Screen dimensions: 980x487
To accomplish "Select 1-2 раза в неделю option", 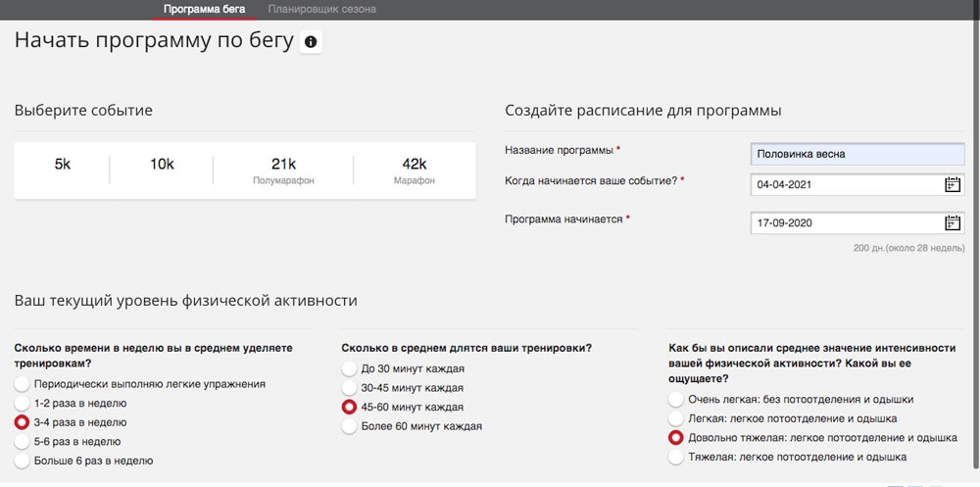I will (22, 404).
